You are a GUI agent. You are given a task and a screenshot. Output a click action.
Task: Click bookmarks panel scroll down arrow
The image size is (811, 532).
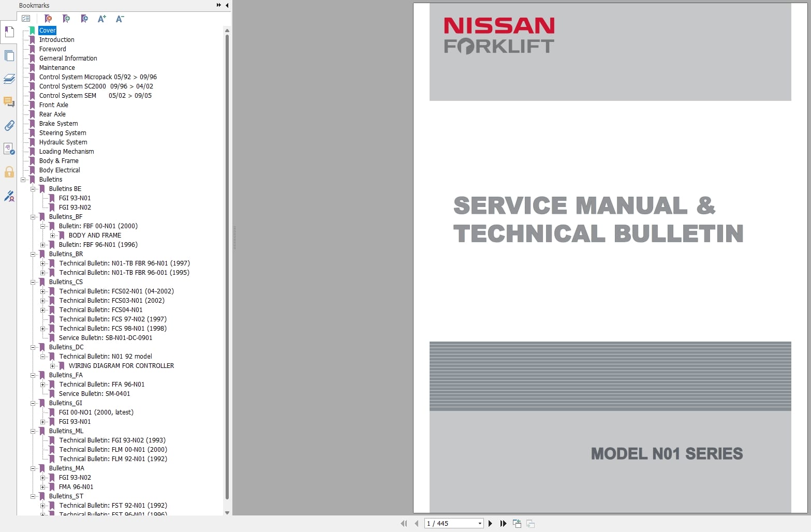227,512
